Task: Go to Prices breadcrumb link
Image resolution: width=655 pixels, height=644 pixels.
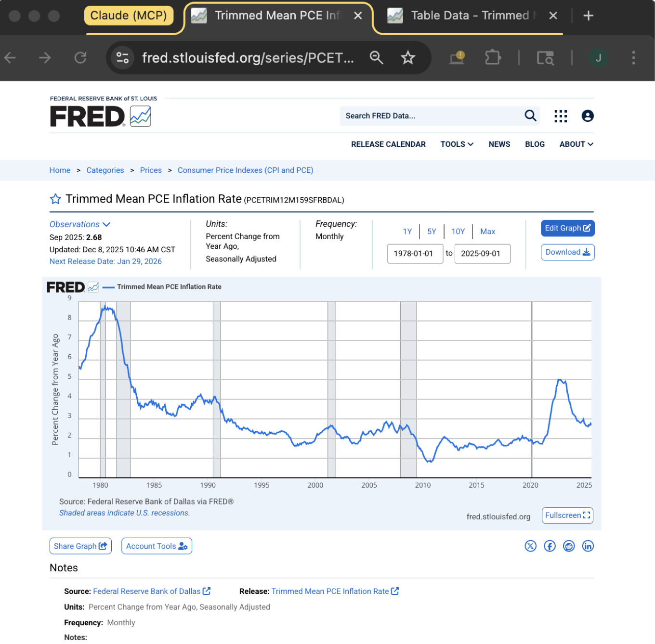Action: click(151, 170)
